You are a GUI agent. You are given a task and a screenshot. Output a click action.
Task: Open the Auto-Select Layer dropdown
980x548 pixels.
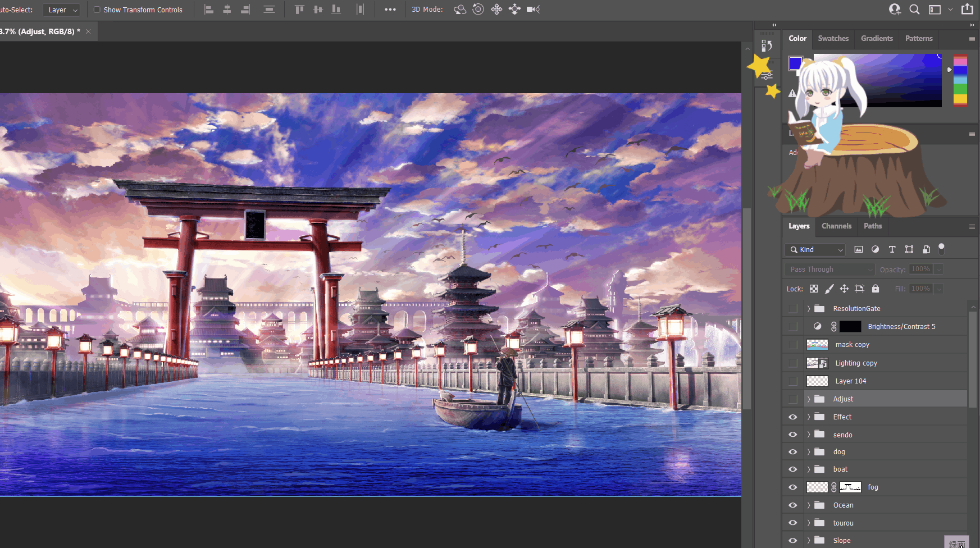tap(61, 10)
